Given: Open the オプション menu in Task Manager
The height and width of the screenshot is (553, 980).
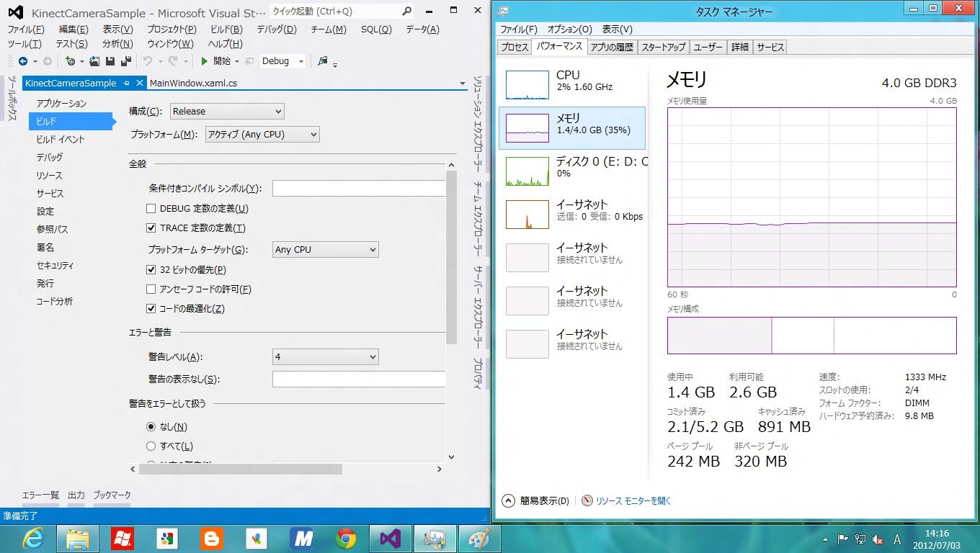Looking at the screenshot, I should coord(570,29).
